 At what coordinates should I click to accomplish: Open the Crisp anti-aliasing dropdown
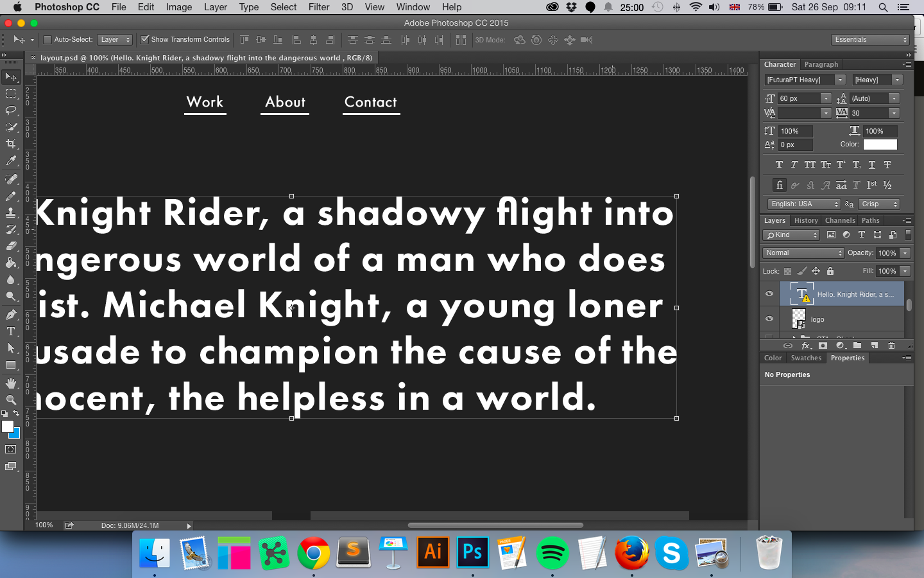click(879, 204)
